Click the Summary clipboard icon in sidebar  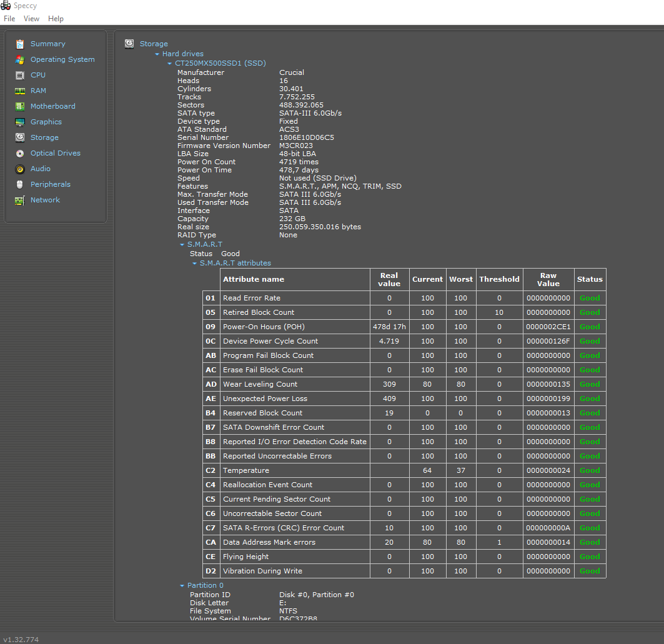pyautogui.click(x=20, y=44)
